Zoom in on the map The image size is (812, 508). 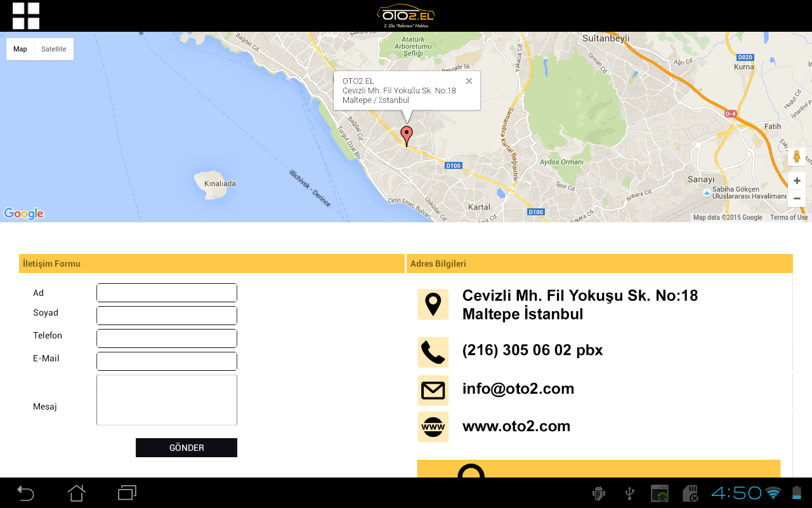pyautogui.click(x=797, y=181)
